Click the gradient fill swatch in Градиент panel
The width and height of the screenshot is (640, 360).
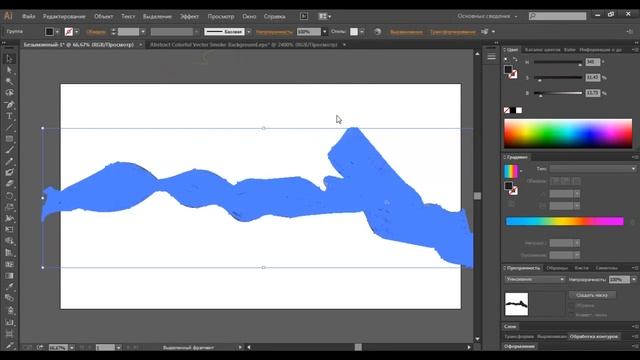[511, 171]
